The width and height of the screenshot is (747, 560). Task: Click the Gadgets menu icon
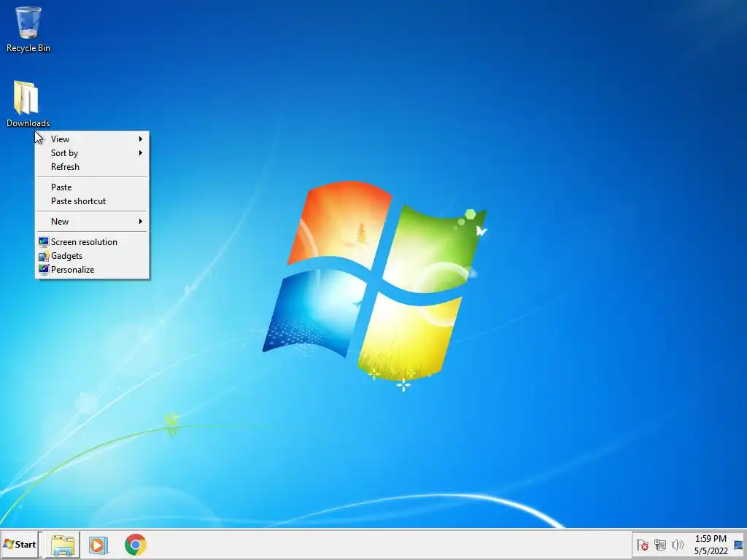(43, 256)
